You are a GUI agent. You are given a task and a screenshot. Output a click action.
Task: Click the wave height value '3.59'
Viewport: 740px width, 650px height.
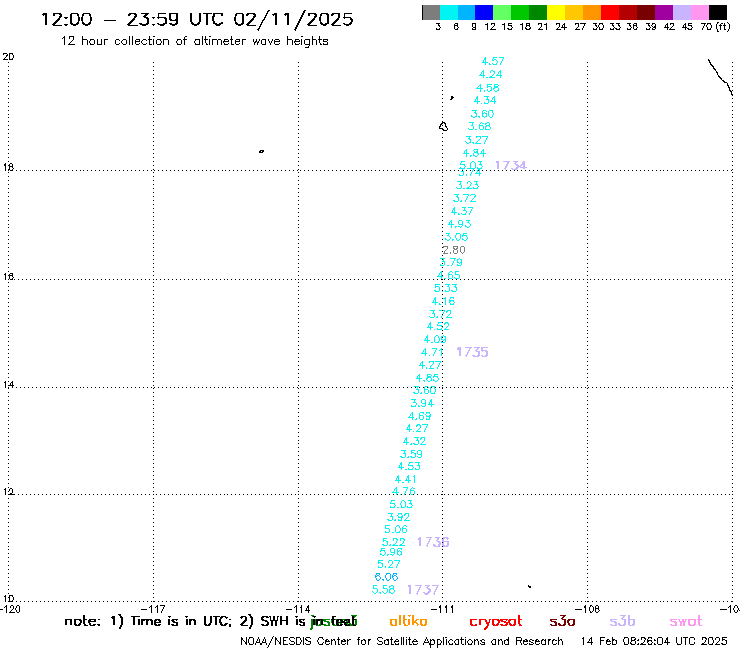coord(412,454)
